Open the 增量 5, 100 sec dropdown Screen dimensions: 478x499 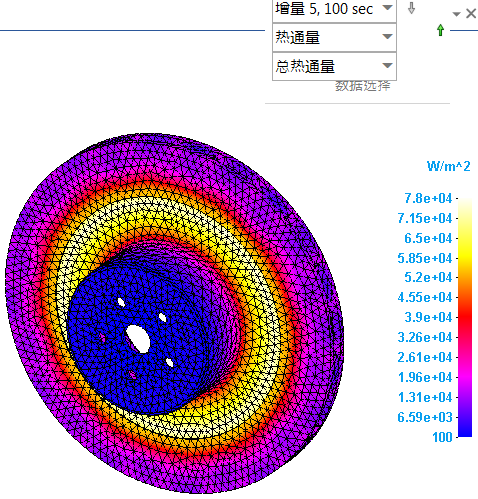[334, 10]
